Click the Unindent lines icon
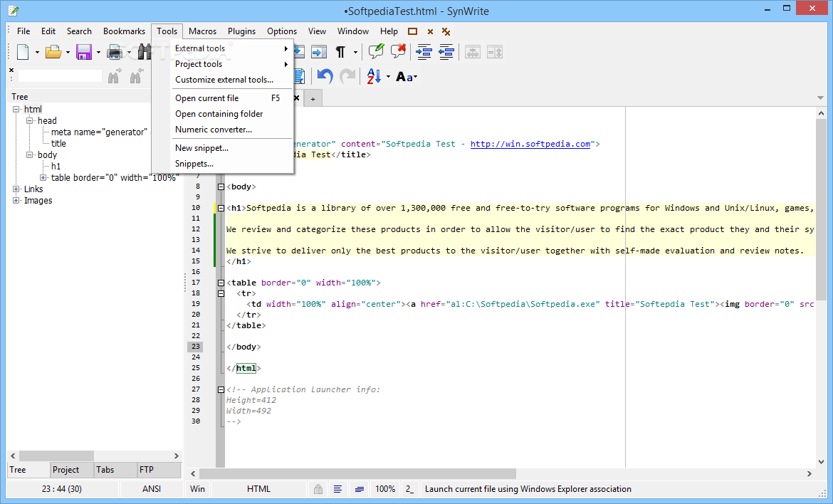The width and height of the screenshot is (833, 504). (446, 51)
